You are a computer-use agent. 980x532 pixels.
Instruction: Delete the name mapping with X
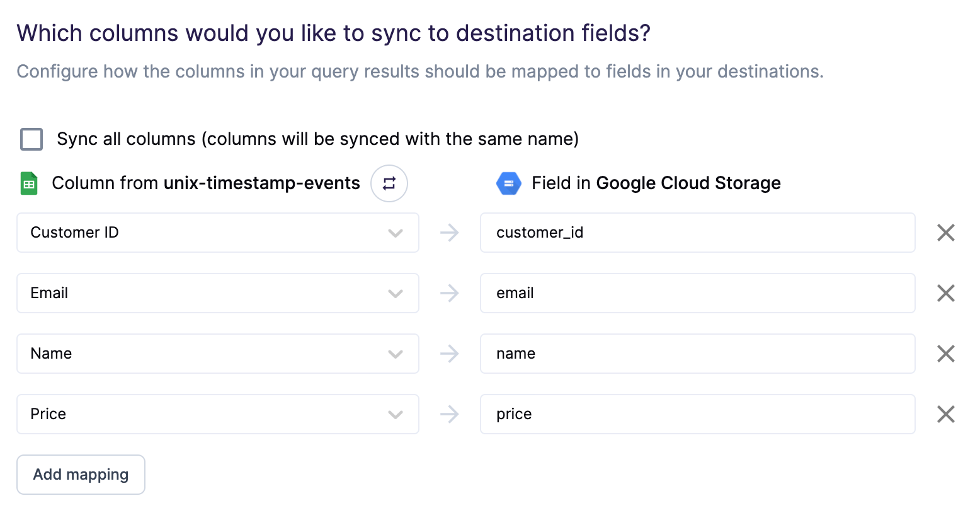point(946,354)
